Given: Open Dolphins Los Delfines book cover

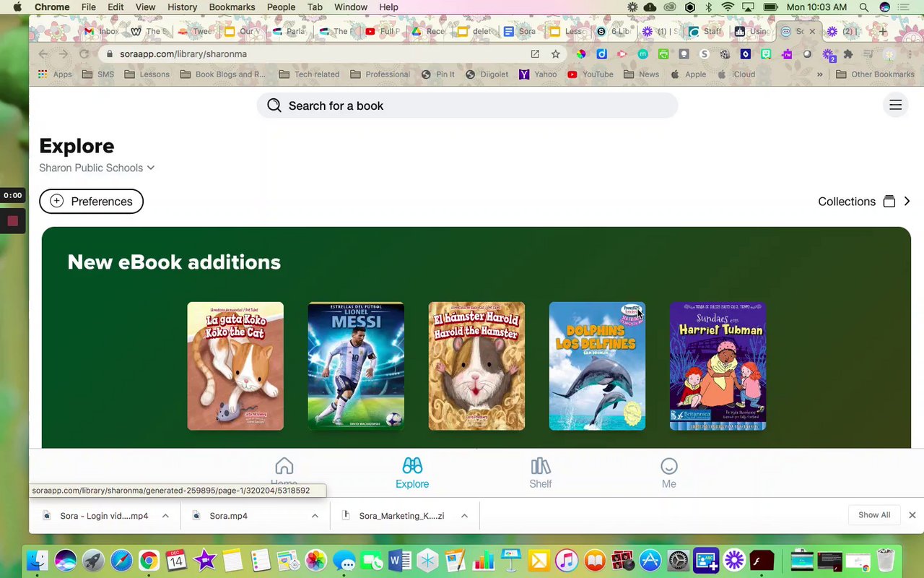Looking at the screenshot, I should coord(597,366).
